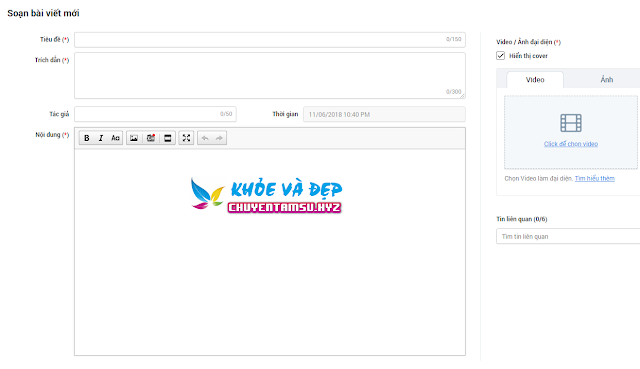Undo the last edit
The height and width of the screenshot is (369, 640).
point(205,138)
